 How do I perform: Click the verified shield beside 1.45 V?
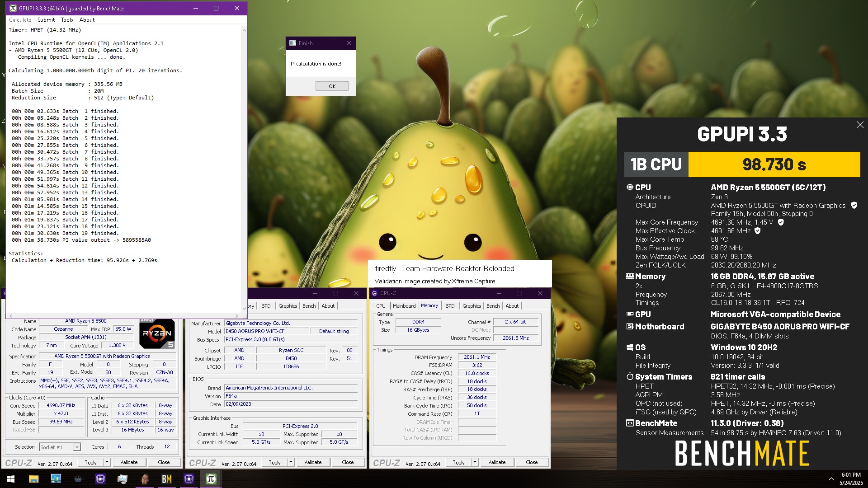point(781,222)
